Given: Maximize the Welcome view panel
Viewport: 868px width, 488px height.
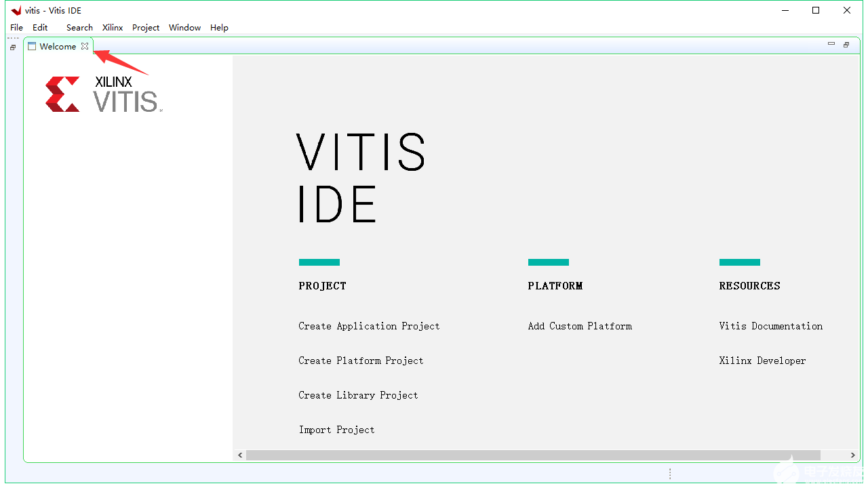Looking at the screenshot, I should pyautogui.click(x=846, y=45).
